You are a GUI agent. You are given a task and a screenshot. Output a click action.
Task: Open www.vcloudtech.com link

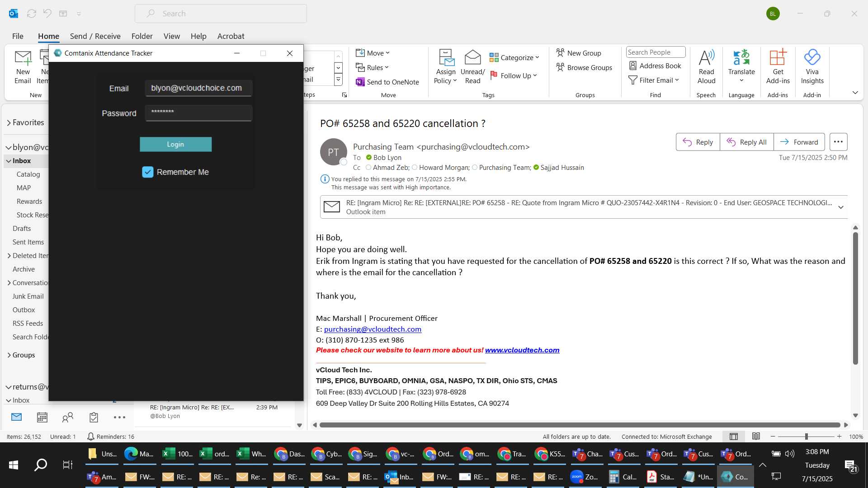[522, 350]
